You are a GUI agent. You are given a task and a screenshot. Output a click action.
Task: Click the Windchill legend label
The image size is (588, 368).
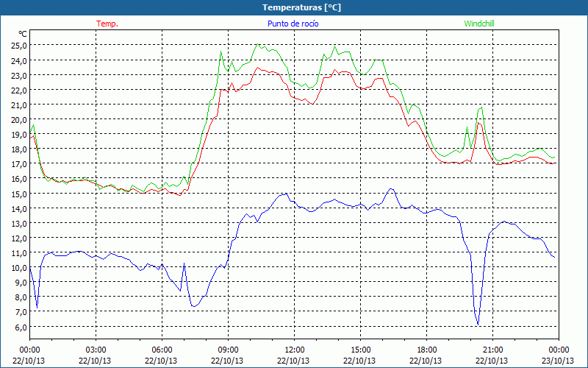(x=479, y=24)
